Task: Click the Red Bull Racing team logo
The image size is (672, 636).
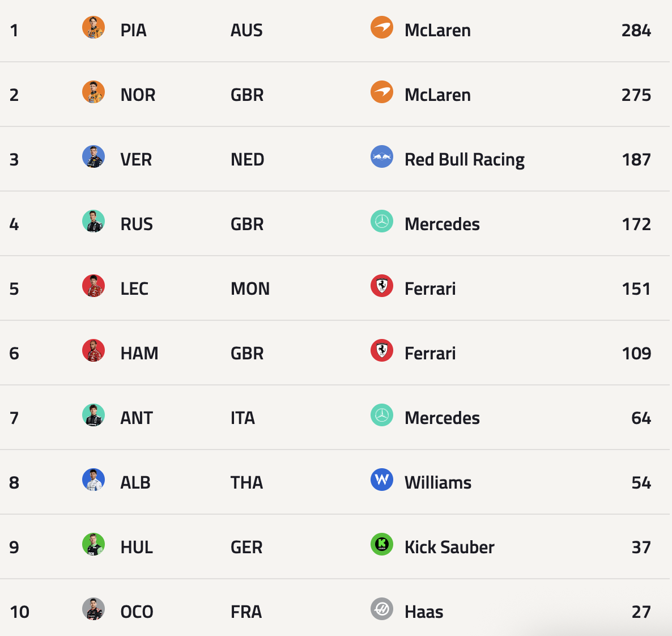Action: [x=381, y=156]
